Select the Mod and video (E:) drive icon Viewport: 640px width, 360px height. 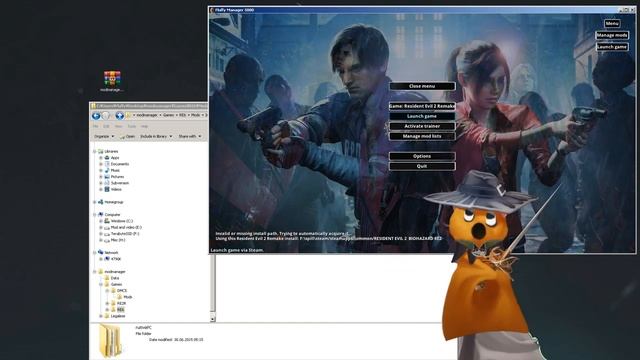tap(107, 227)
